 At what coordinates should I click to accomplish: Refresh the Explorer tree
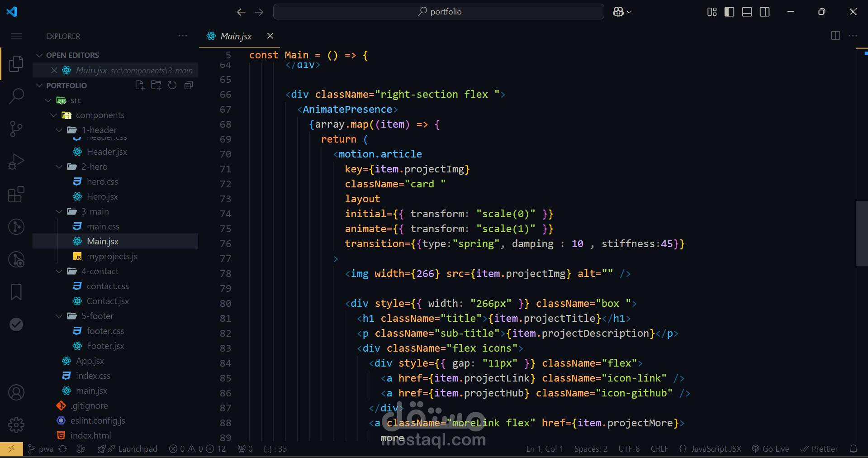[x=172, y=85]
